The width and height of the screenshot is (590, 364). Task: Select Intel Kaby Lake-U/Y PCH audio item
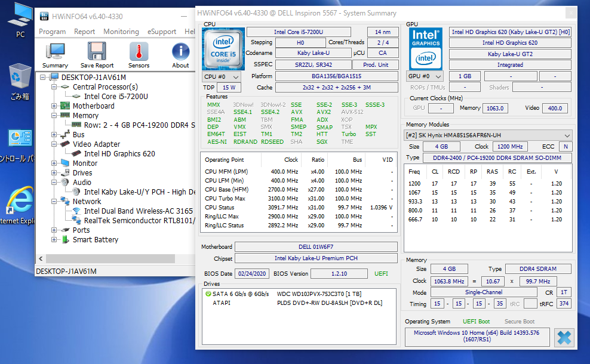tap(139, 192)
